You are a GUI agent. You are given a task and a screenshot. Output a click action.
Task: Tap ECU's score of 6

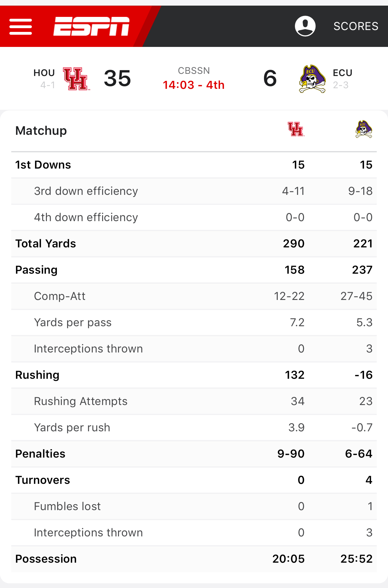pyautogui.click(x=270, y=78)
